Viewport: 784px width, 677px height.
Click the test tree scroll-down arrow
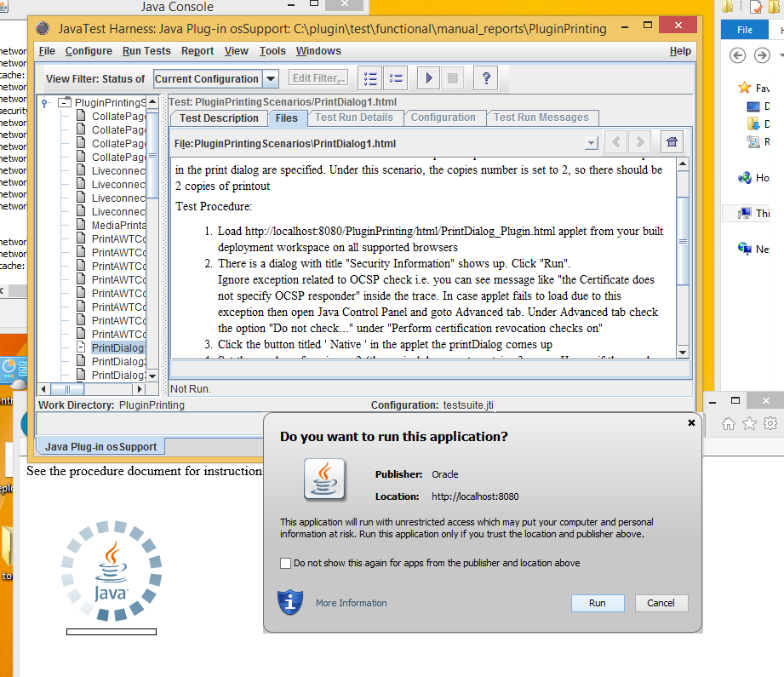point(152,376)
